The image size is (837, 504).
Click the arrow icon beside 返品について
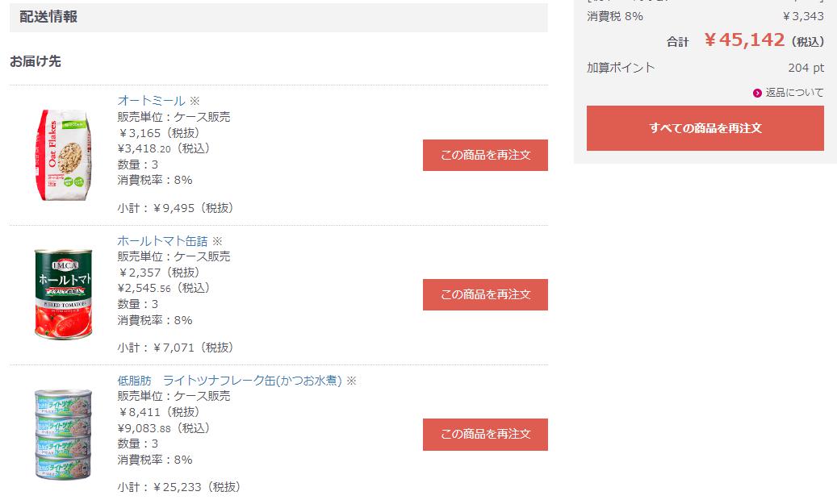point(757,94)
